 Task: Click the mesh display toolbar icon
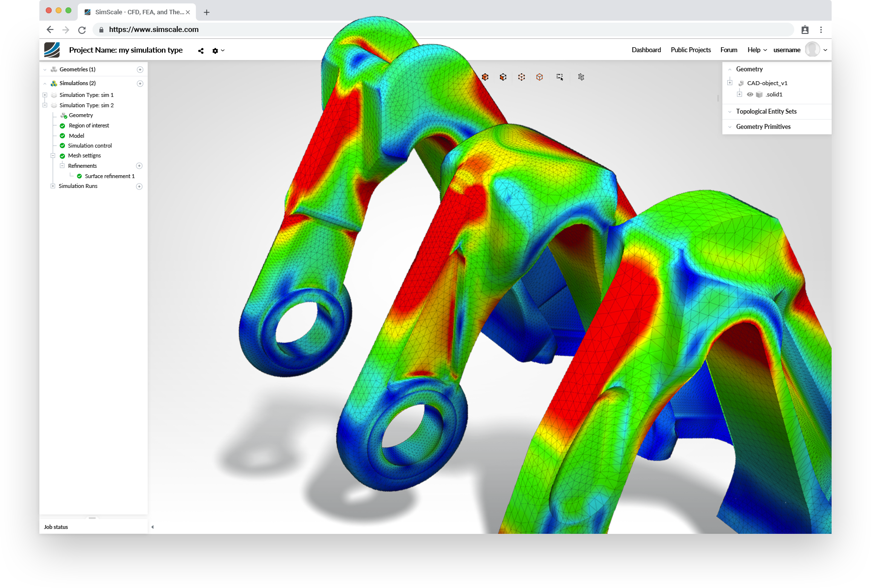[x=581, y=77]
